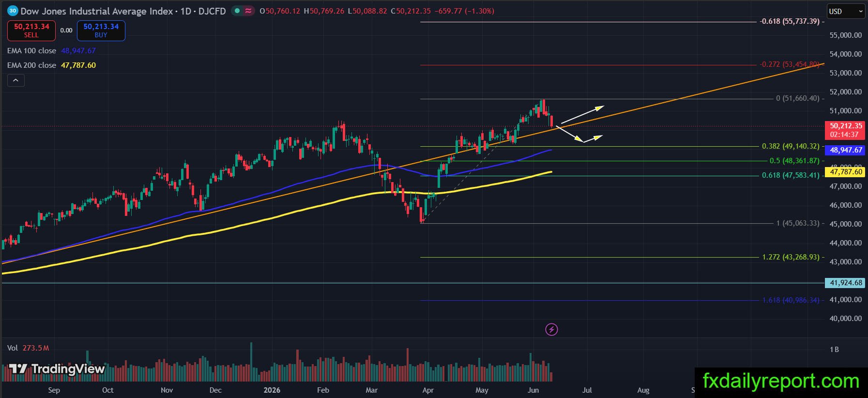Select the Dow Jones Industrial Average Index title
The image size is (868, 398).
[97, 11]
